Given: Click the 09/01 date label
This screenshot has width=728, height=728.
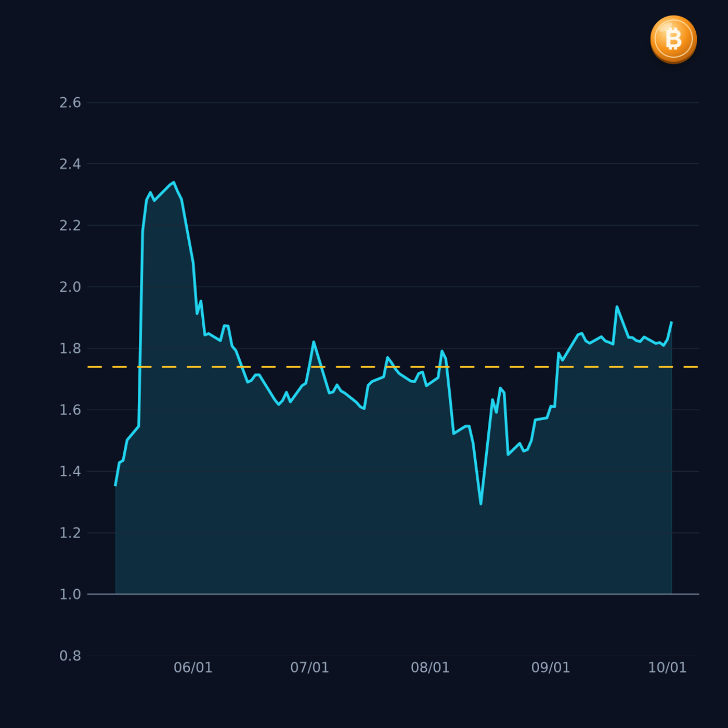Looking at the screenshot, I should pyautogui.click(x=551, y=668).
